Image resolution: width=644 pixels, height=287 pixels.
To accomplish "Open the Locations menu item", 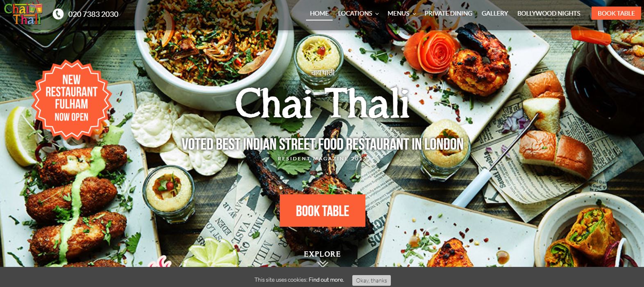I will coord(355,13).
